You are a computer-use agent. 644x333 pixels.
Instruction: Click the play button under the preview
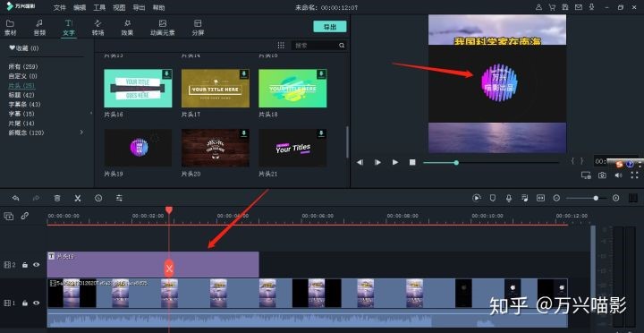[x=395, y=162]
